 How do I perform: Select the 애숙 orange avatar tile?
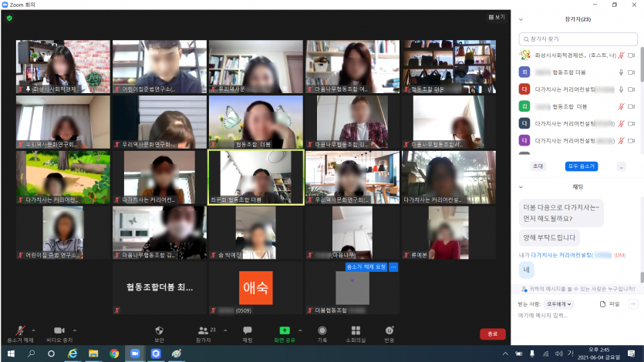tap(256, 288)
